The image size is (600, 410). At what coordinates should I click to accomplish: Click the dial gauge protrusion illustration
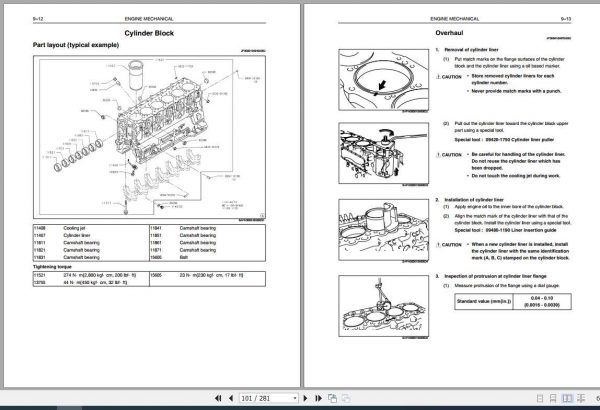pos(383,306)
